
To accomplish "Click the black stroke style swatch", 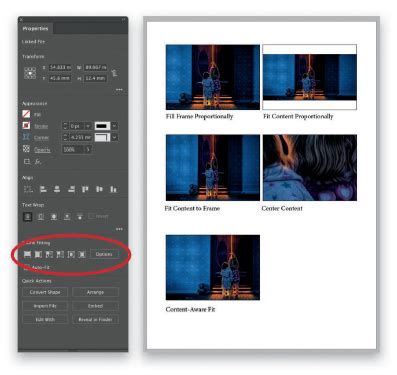I will 102,126.
